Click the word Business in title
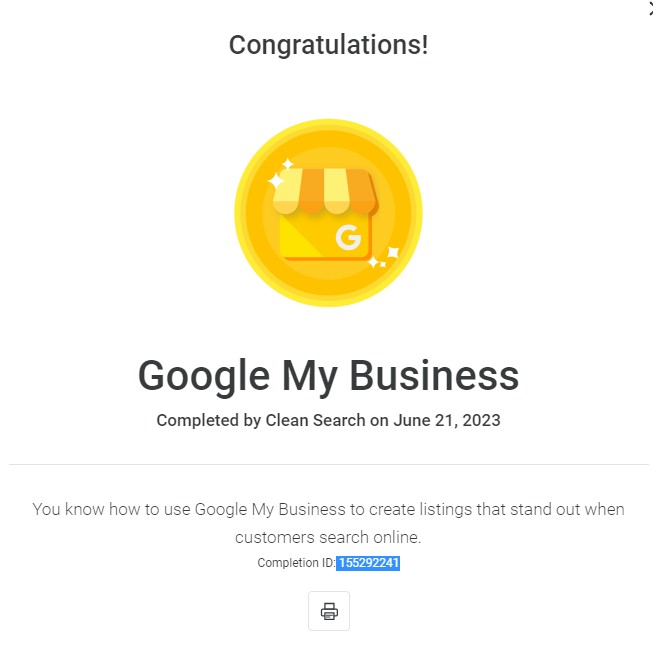653x663 pixels. 434,375
